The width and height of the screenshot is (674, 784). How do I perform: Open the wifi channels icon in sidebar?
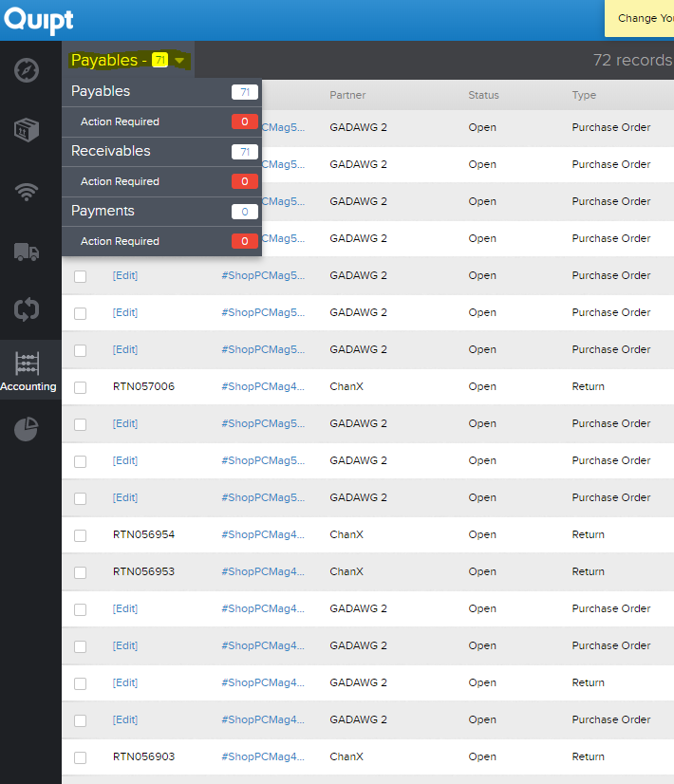pos(27,192)
